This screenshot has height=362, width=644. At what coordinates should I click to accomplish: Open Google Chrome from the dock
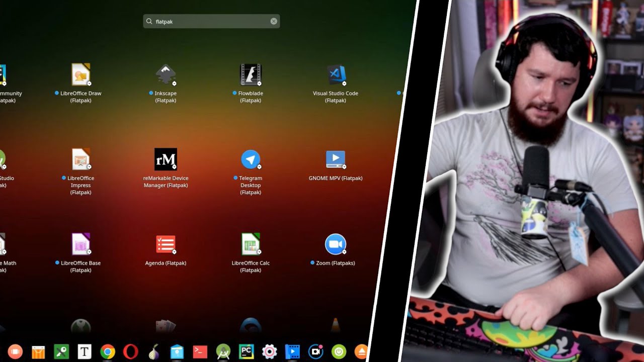108,351
